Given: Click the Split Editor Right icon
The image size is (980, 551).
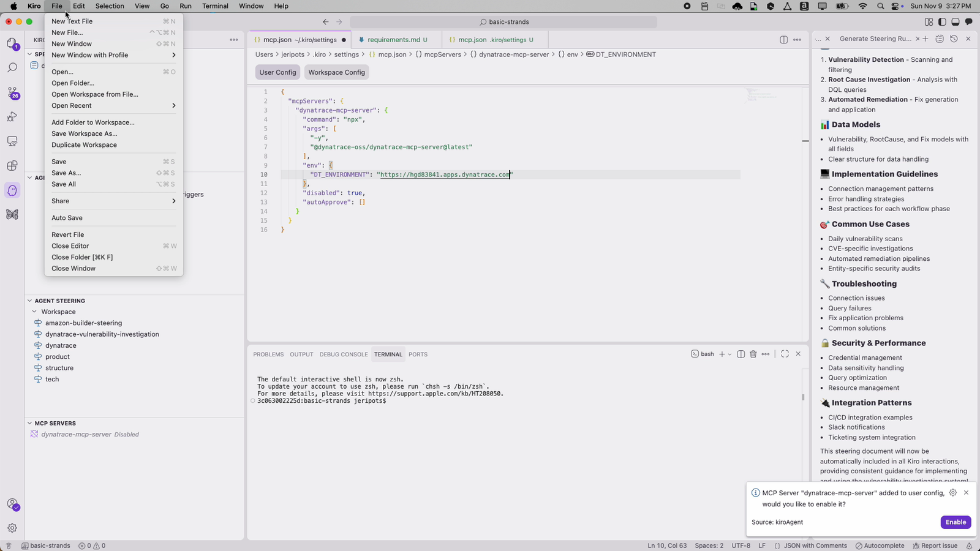Looking at the screenshot, I should tap(784, 40).
